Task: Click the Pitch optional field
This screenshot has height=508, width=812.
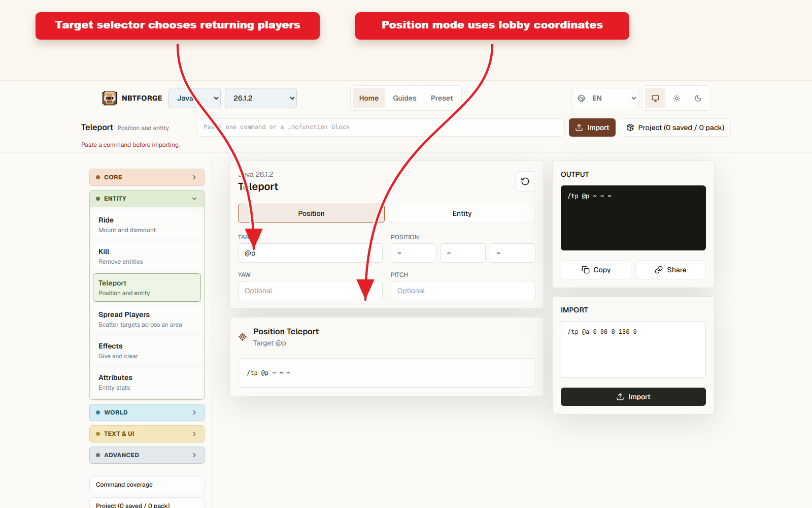Action: [463, 291]
